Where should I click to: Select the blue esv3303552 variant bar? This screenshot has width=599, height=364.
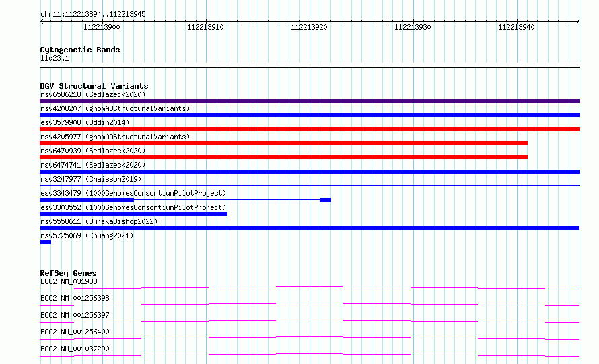point(133,214)
